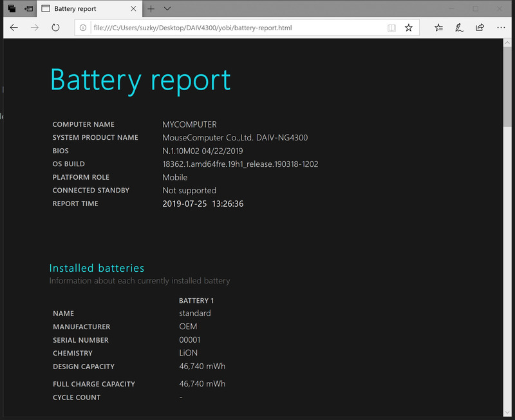Set the current tabs aside
This screenshot has width=515, height=420.
[x=28, y=9]
